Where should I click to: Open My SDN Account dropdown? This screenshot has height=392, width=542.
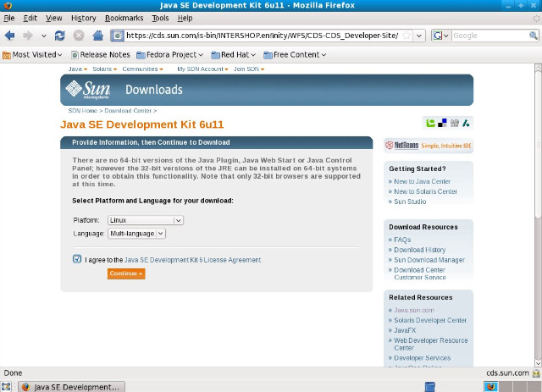click(x=202, y=69)
